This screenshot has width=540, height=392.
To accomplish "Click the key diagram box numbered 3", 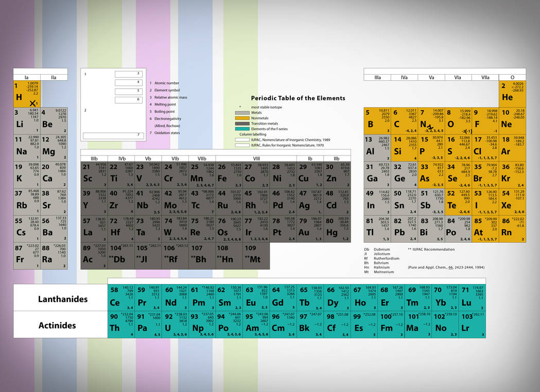I will 129,75.
